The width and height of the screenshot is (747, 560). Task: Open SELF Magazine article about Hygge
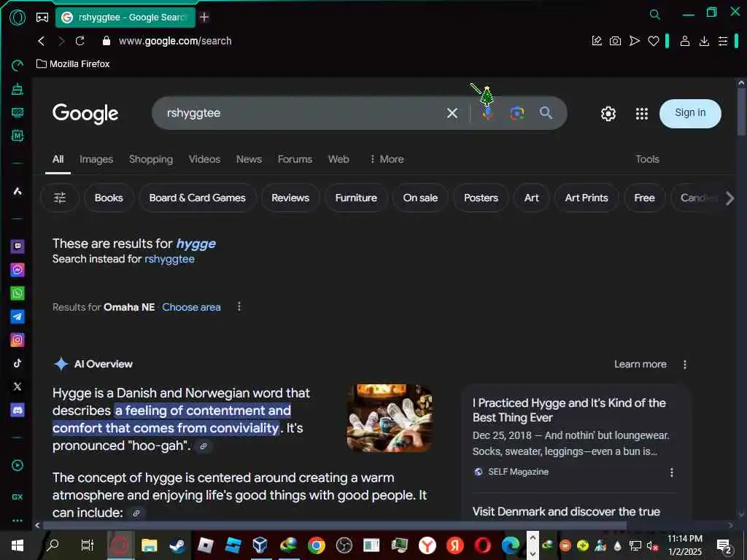(x=569, y=410)
